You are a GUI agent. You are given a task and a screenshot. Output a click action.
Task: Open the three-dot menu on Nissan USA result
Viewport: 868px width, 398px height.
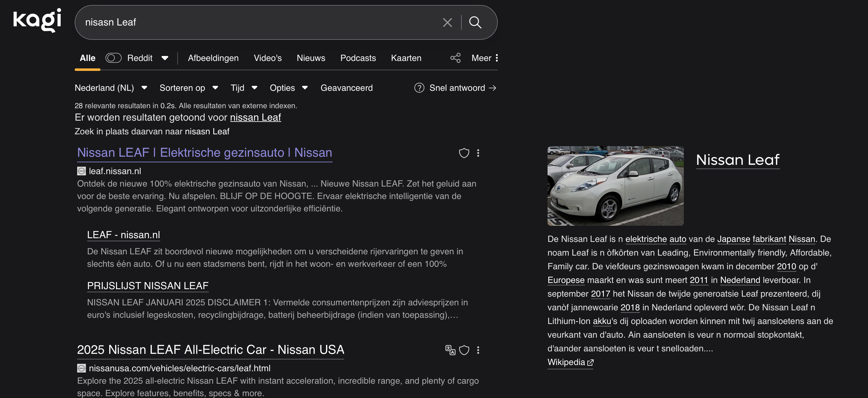point(478,350)
